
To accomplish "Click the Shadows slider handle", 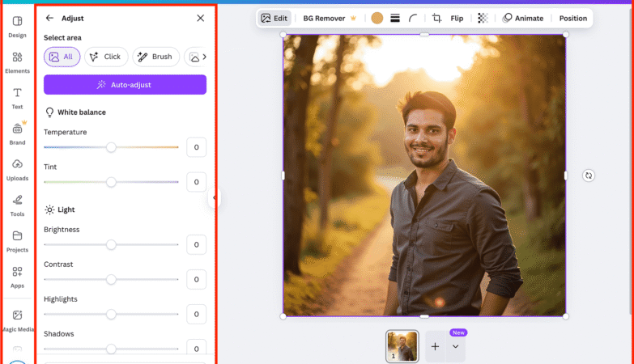I will [x=111, y=349].
